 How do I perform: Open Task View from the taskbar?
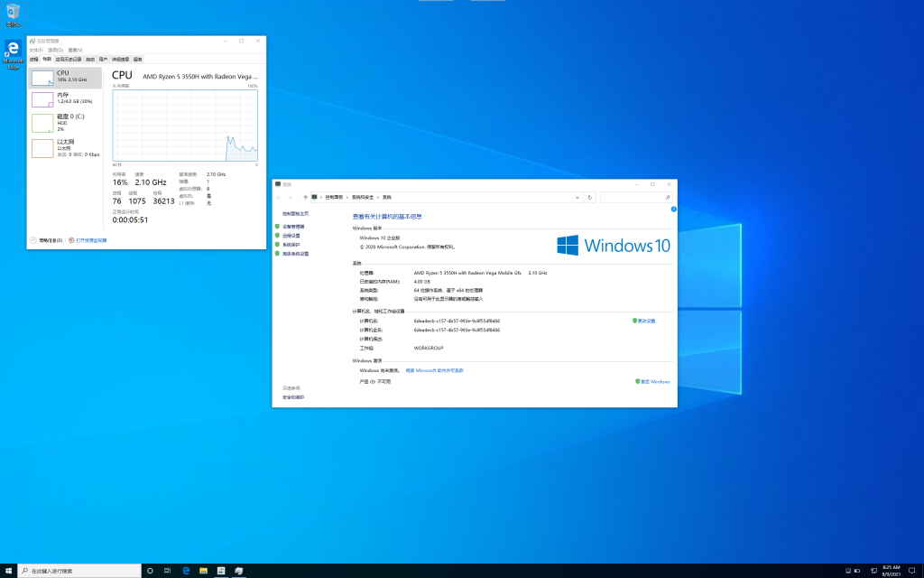pyautogui.click(x=167, y=571)
